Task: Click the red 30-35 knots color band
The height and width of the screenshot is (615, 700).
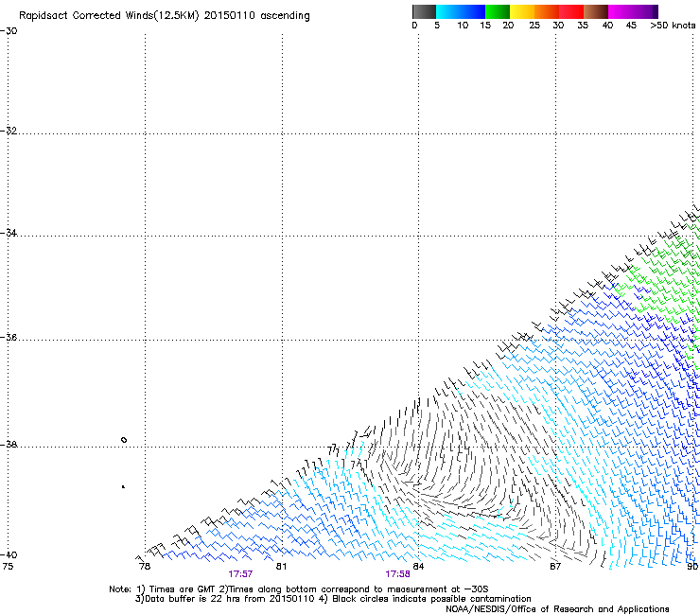Action: 571,11
